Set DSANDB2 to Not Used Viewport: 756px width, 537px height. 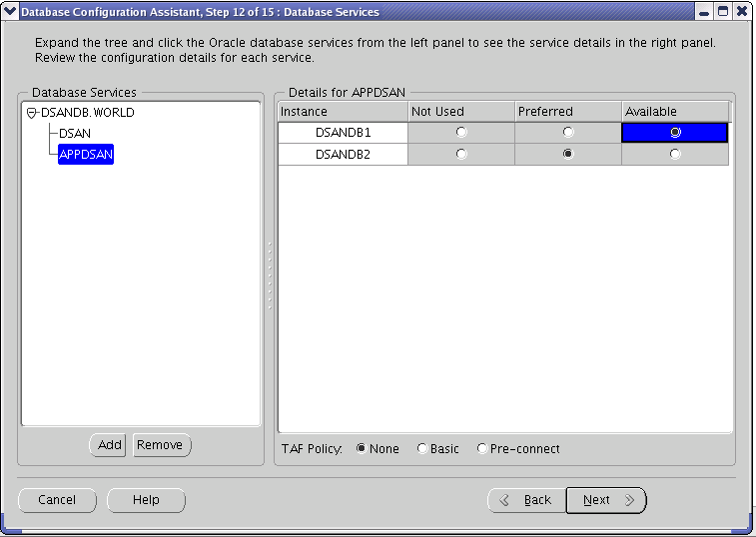461,155
